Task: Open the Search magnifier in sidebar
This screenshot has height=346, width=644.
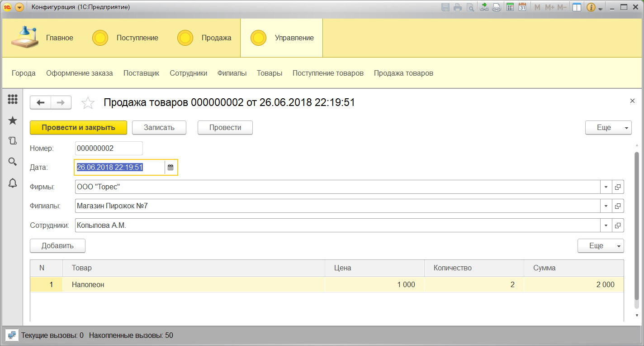Action: pyautogui.click(x=13, y=162)
